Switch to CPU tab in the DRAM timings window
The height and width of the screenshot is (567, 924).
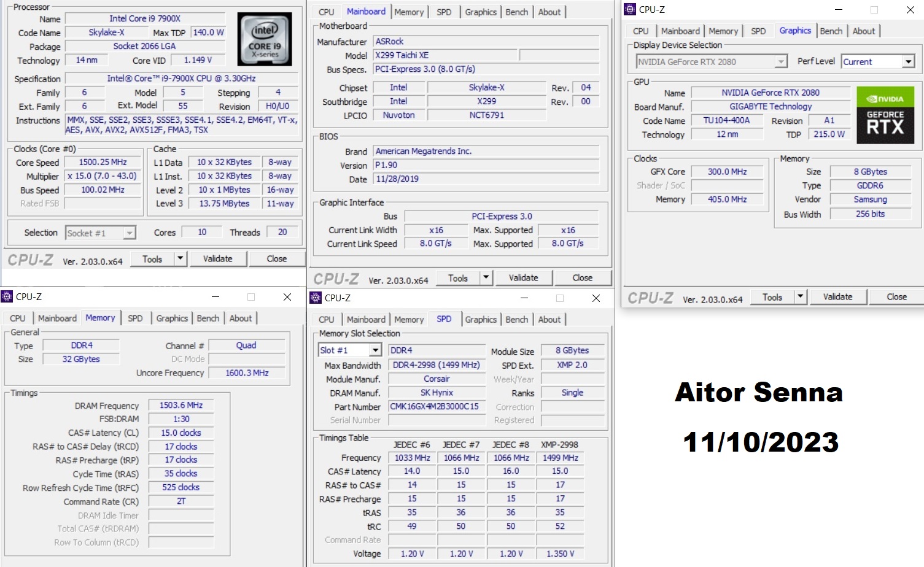coord(18,318)
